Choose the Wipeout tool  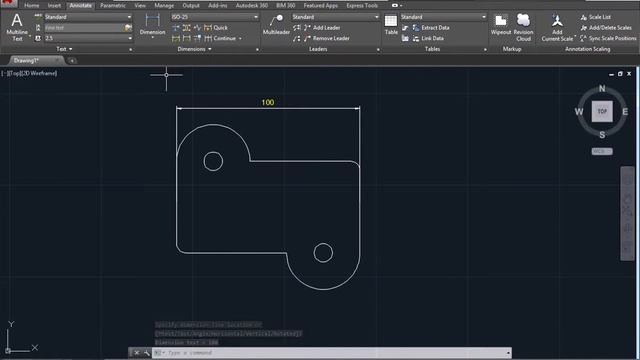pos(501,25)
